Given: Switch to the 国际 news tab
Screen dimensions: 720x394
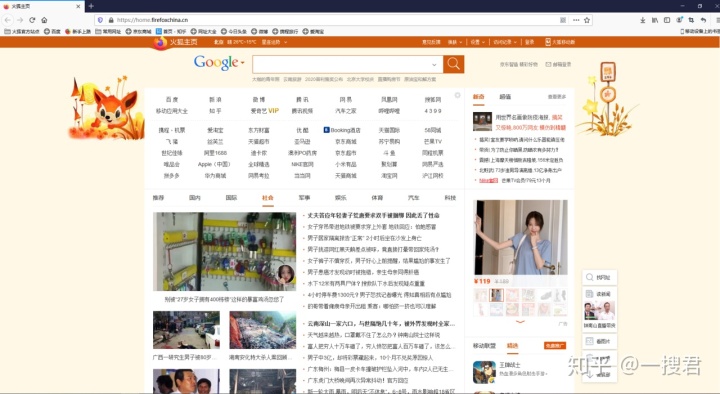Looking at the screenshot, I should click(x=231, y=197).
